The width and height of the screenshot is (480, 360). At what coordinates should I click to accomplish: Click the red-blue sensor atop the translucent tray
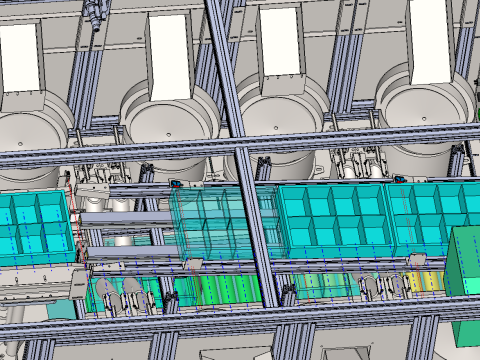point(176,184)
